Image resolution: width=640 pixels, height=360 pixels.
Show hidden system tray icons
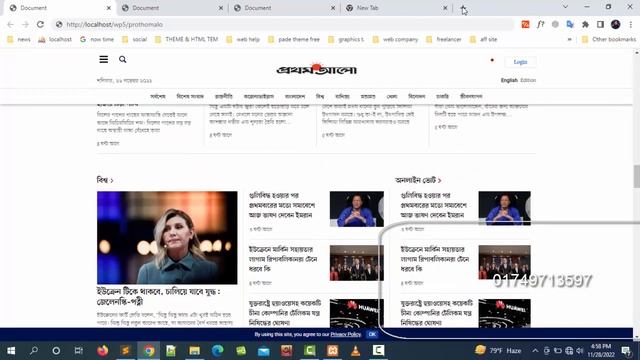(535, 350)
